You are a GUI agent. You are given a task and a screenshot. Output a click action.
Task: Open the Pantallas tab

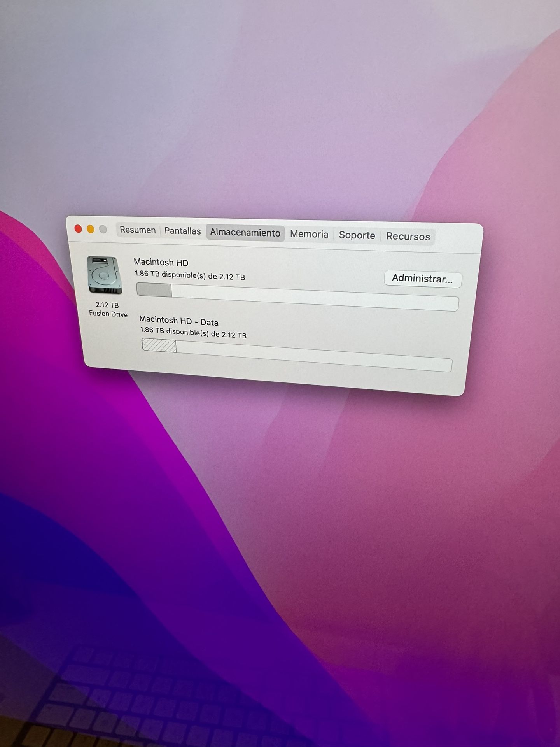[183, 231]
